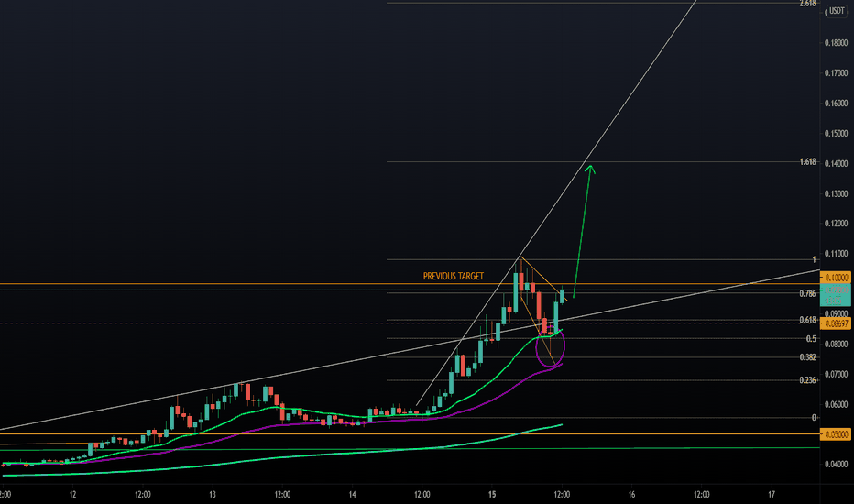Click the 0.382 Fibonacci level label

click(807, 357)
